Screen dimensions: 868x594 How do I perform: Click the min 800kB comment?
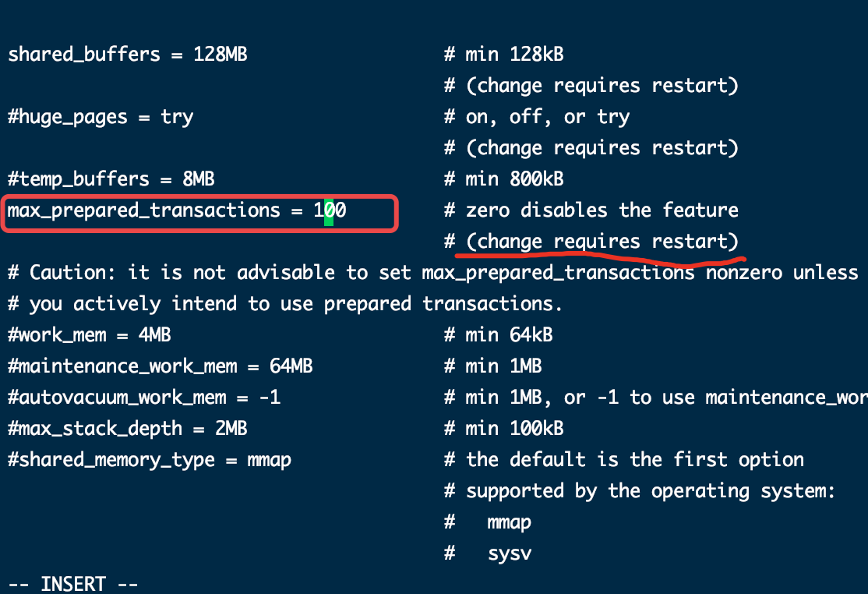[x=504, y=179]
